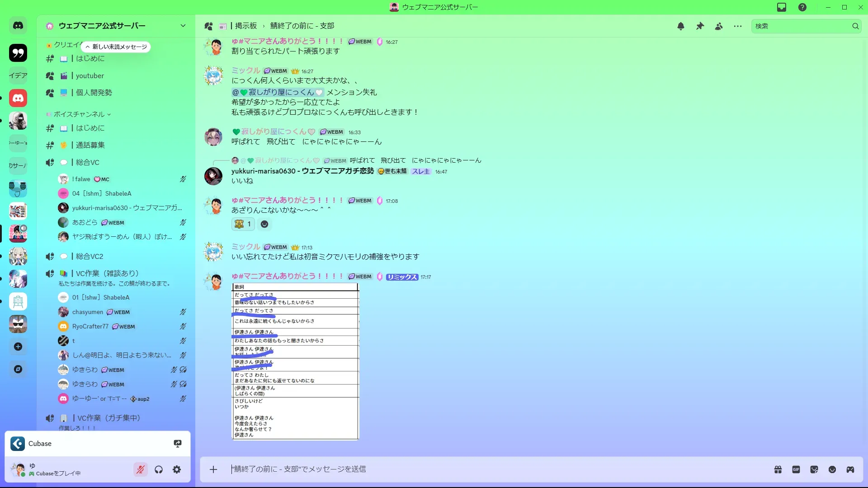The width and height of the screenshot is (868, 488).
Task: Toggle the trophy reaction on message
Action: point(243,224)
